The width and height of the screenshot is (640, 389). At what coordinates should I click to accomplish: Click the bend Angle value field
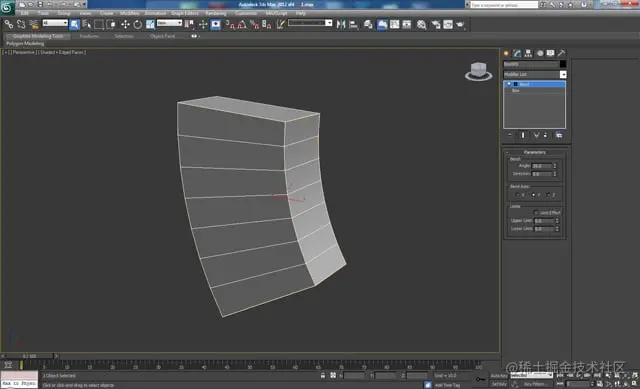coord(542,166)
